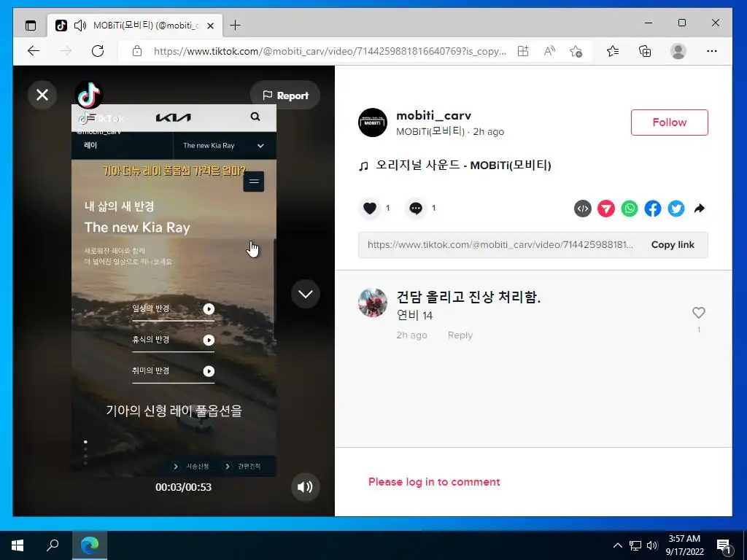Select the MOBiTi TikTok tab
Screen dimensions: 747x560
pyautogui.click(x=135, y=26)
